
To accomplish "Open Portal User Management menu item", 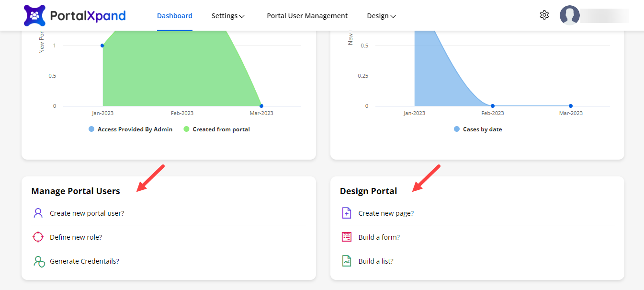I will coord(307,16).
